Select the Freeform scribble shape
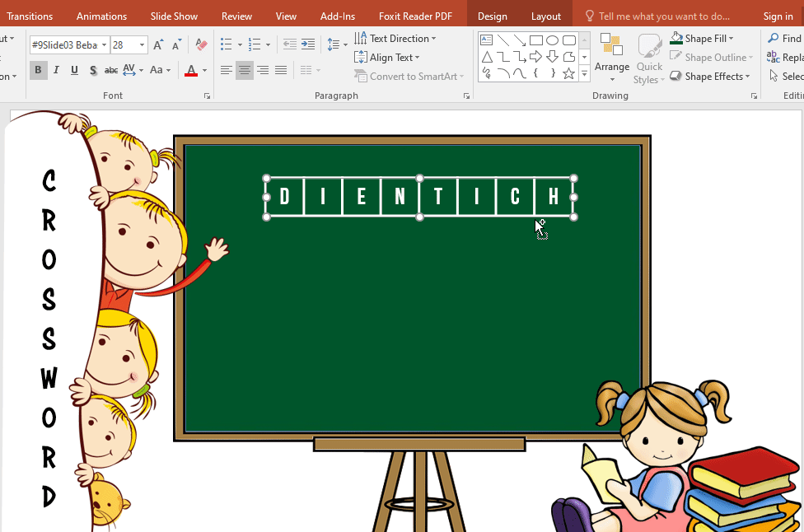Image resolution: width=804 pixels, height=532 pixels. click(x=487, y=73)
